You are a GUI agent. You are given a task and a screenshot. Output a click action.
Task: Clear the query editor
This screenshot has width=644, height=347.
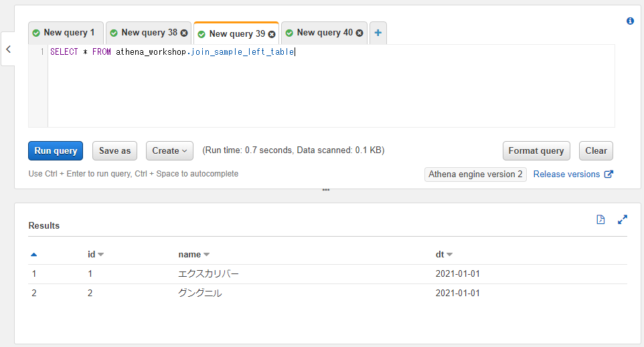596,150
